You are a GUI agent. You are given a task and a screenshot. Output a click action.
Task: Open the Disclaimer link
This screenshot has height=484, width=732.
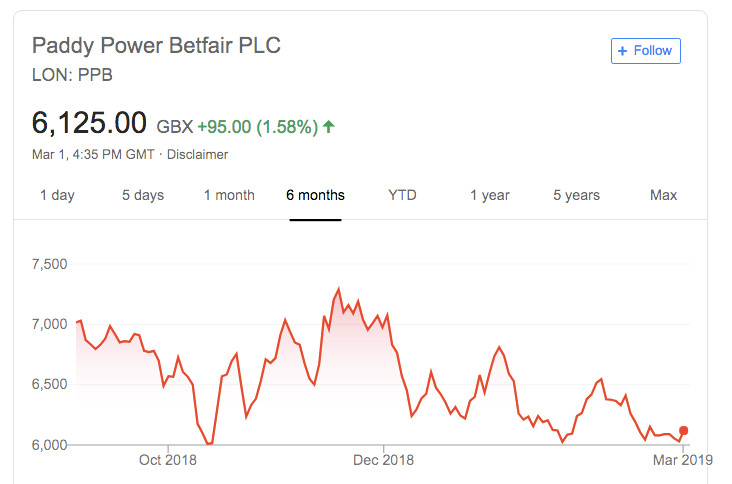197,154
